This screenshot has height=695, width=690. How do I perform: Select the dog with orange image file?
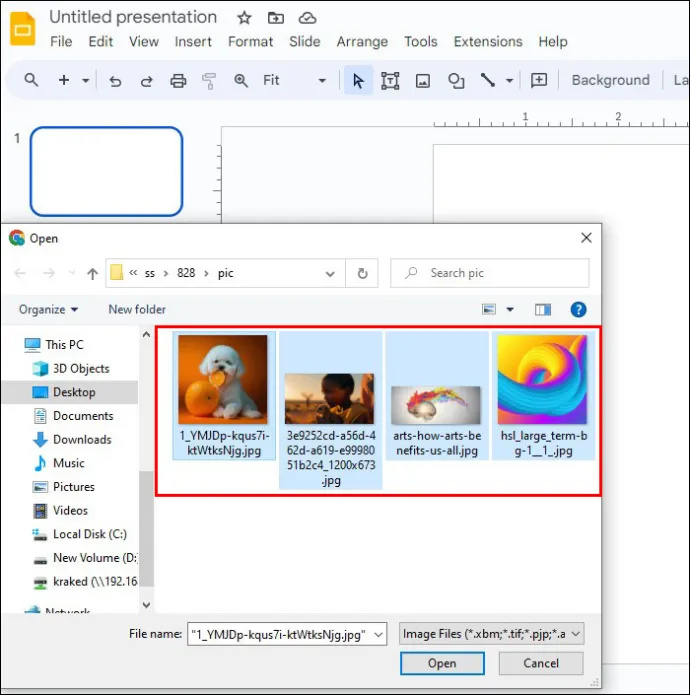[x=224, y=396]
